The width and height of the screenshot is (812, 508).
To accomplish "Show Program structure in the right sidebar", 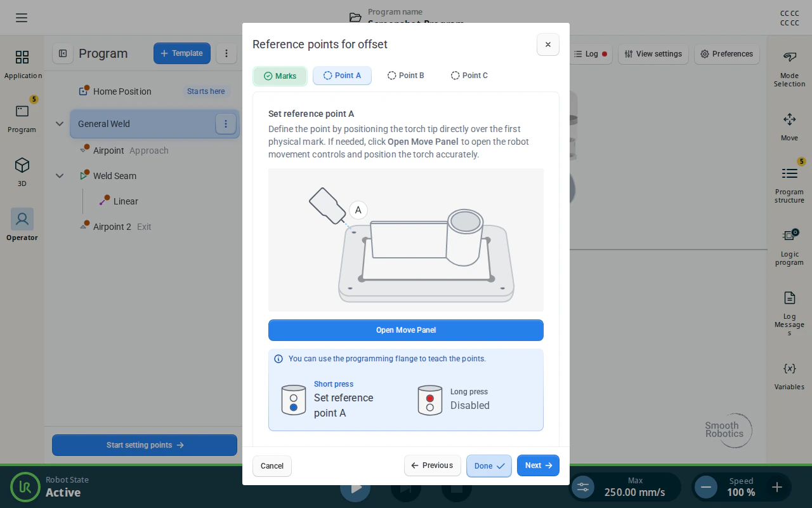I will 789,184.
